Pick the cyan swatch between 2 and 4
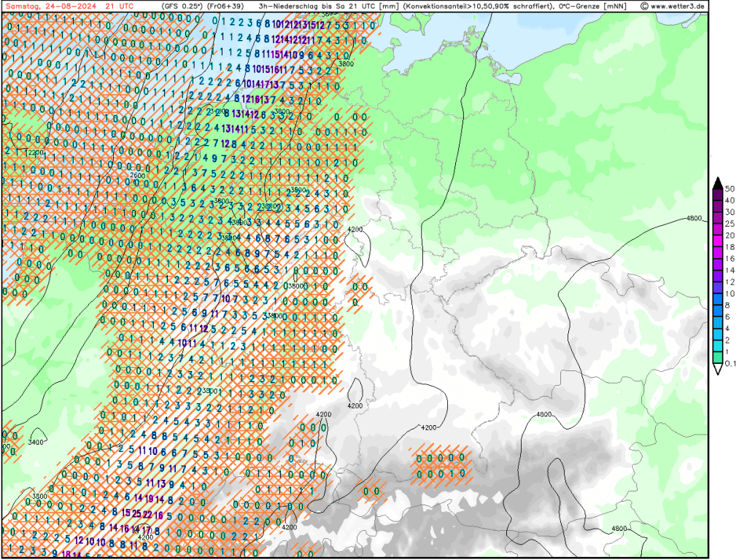This screenshot has width=747, height=560. (x=718, y=335)
